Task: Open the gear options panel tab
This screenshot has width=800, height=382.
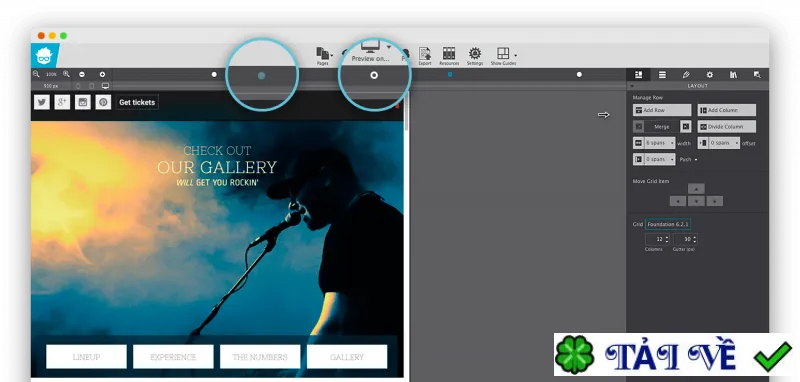Action: (710, 74)
